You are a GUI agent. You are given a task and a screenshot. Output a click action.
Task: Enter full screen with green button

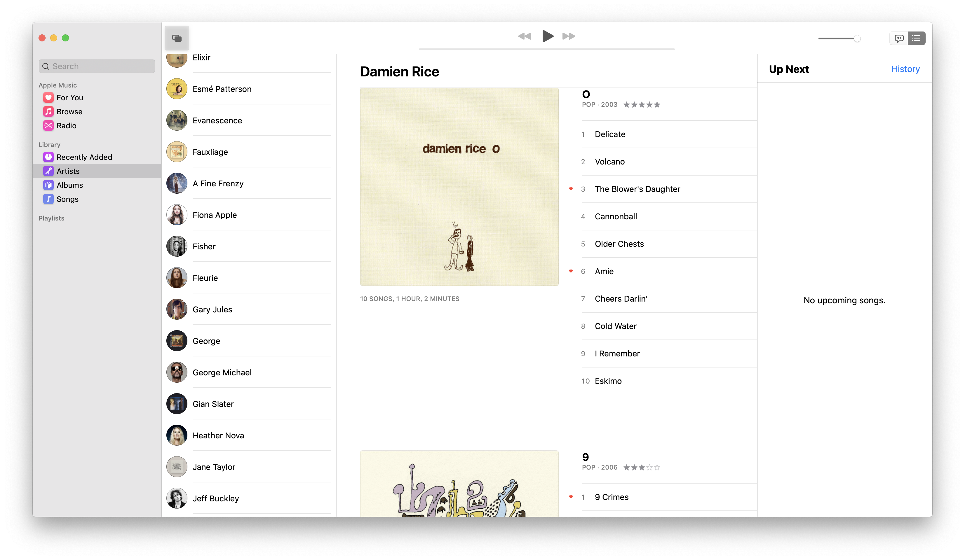tap(65, 38)
